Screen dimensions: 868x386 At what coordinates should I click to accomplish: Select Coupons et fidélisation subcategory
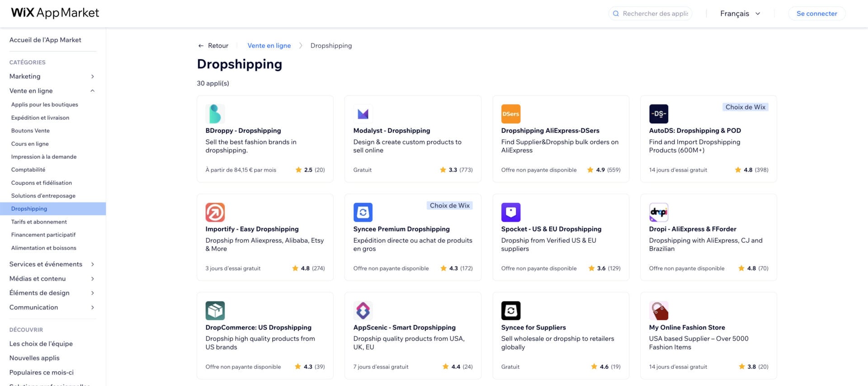coord(42,183)
